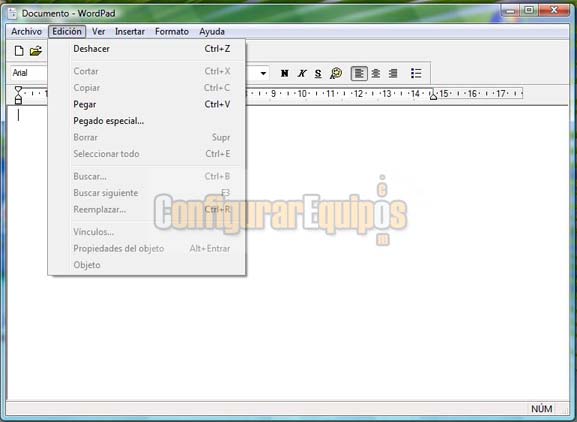Open the Formato menu
The image size is (577, 422).
coord(172,32)
